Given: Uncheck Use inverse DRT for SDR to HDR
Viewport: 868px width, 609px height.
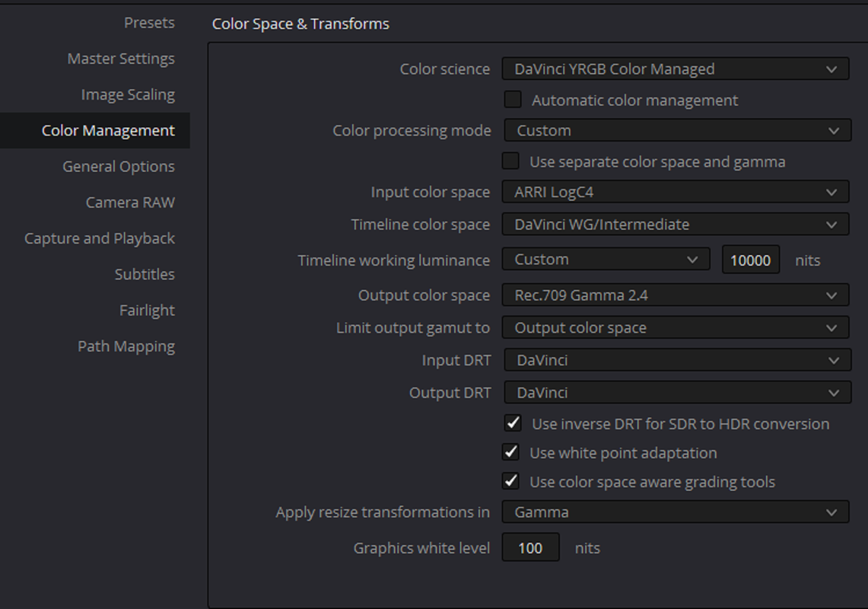Looking at the screenshot, I should (513, 423).
